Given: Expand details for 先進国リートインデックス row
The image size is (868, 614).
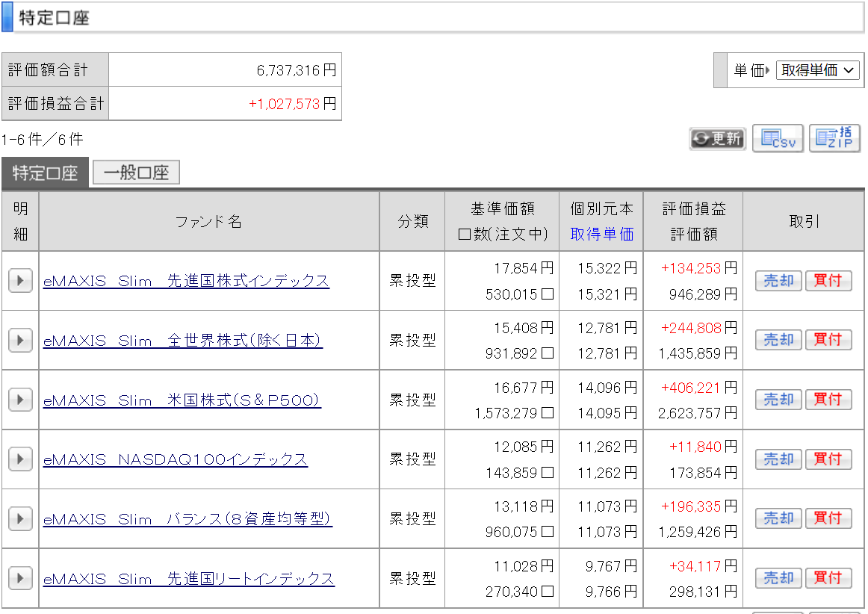Looking at the screenshot, I should 20,579.
